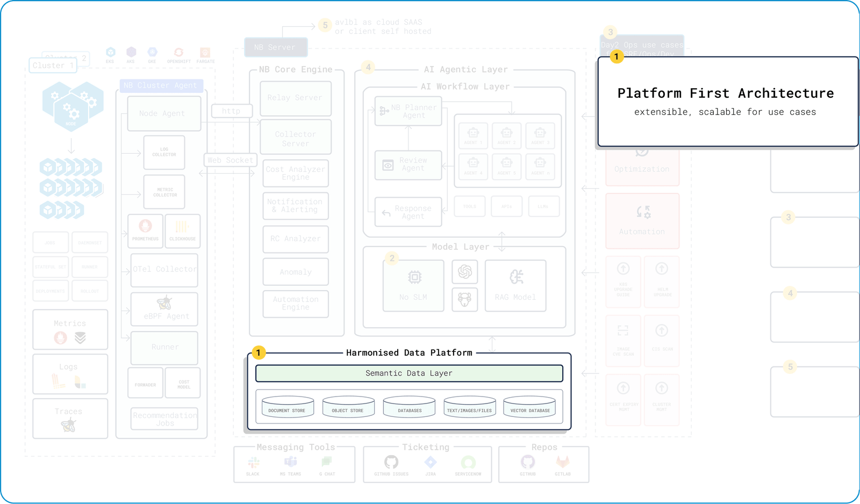Image resolution: width=860 pixels, height=504 pixels.
Task: Click the Traces bee icon
Action: coord(68,426)
